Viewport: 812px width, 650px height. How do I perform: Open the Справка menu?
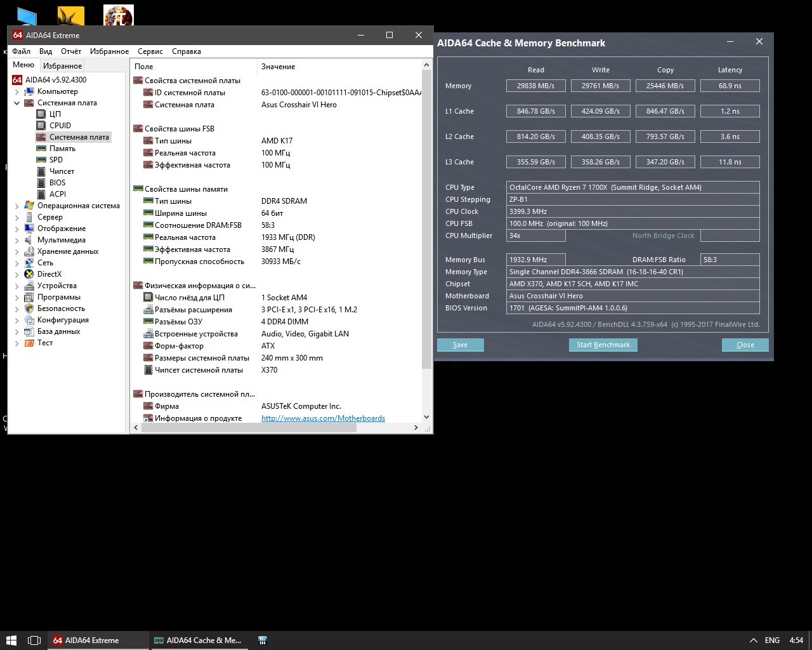coord(187,51)
